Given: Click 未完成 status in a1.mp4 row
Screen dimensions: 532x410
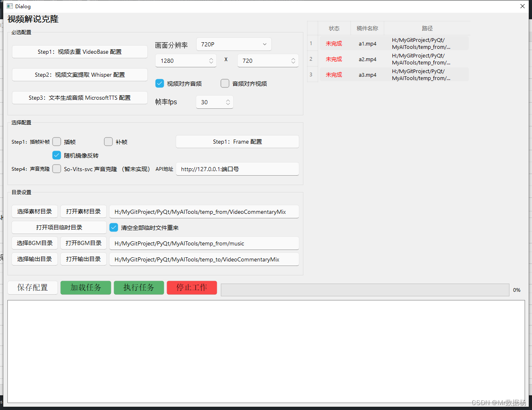Looking at the screenshot, I should click(334, 44).
